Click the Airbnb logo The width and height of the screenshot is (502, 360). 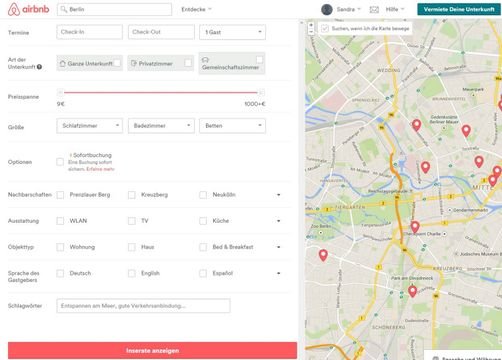[x=28, y=9]
